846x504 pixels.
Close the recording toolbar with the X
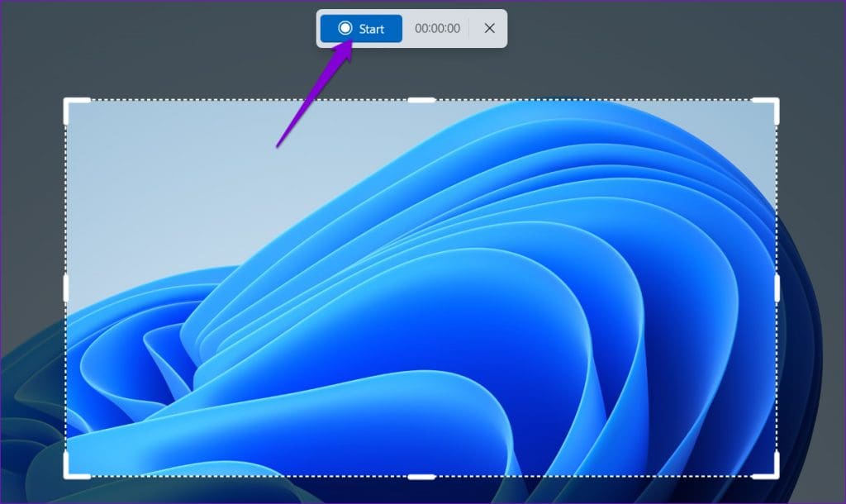click(489, 28)
